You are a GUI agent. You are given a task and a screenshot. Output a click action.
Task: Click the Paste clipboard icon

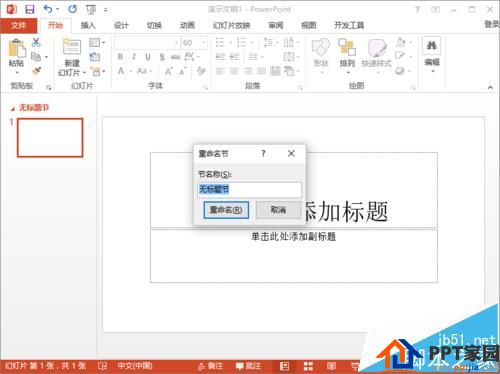coord(17,48)
